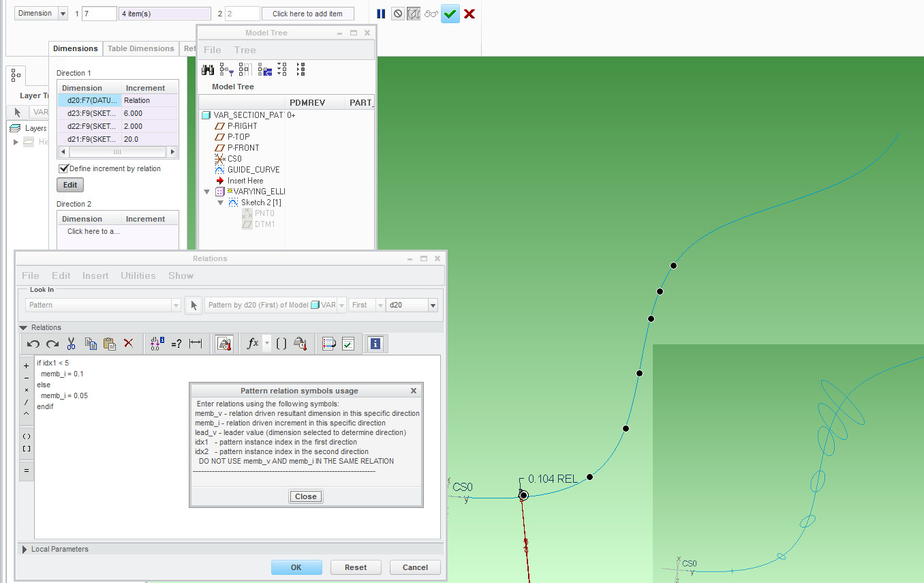Open Insert menu in Relations window
924x583 pixels.
[x=95, y=275]
